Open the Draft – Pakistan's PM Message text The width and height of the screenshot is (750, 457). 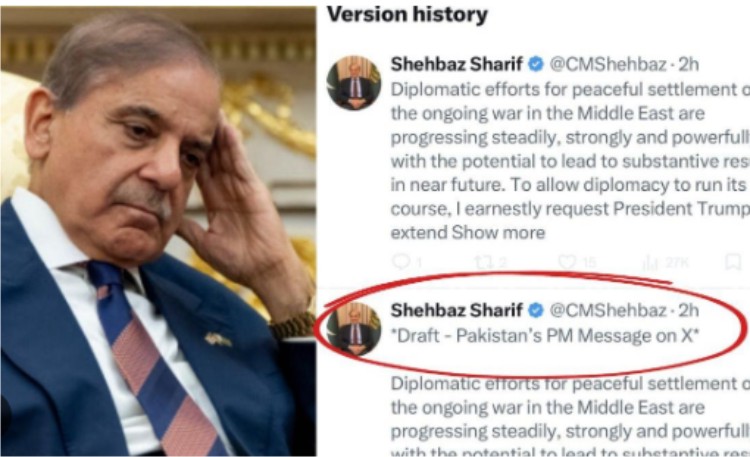point(545,336)
